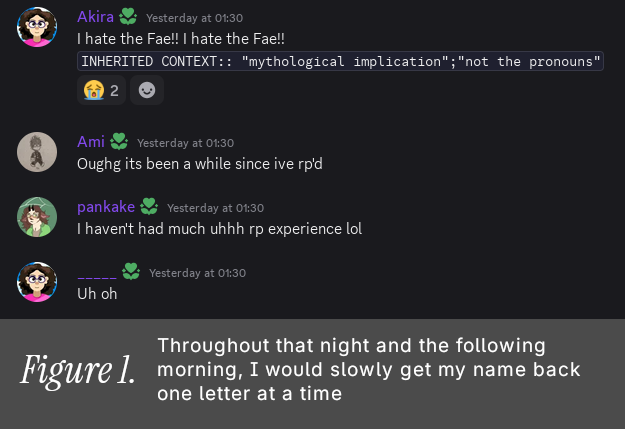Toggle the crying emoji reaction

[x=98, y=91]
